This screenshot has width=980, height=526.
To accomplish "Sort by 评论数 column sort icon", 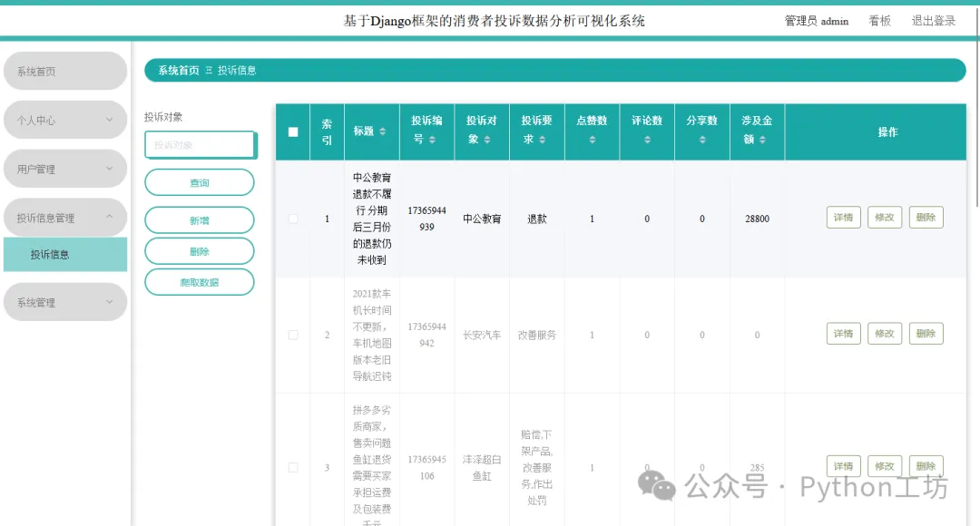I will [x=647, y=140].
